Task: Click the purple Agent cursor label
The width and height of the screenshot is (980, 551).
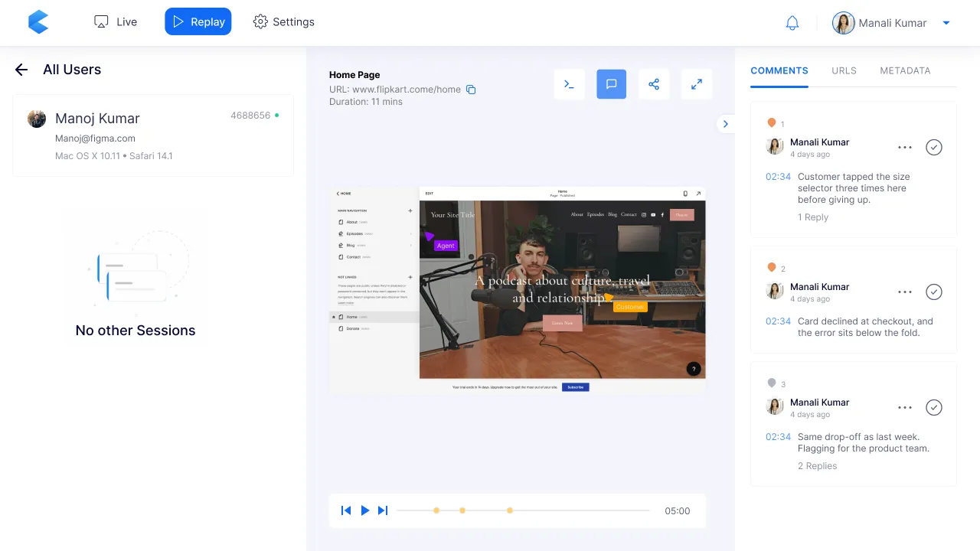Action: coord(446,246)
